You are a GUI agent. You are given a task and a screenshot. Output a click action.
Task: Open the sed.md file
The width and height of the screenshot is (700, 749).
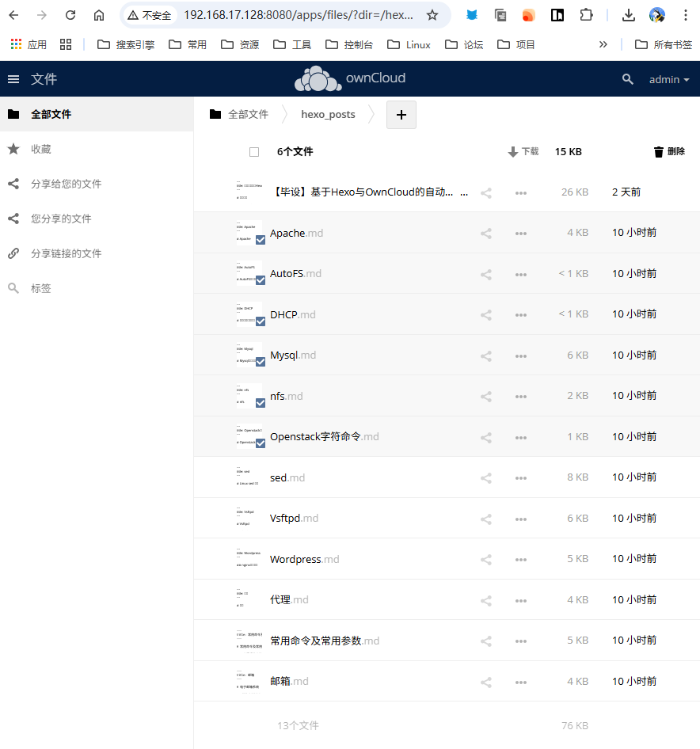pyautogui.click(x=287, y=477)
